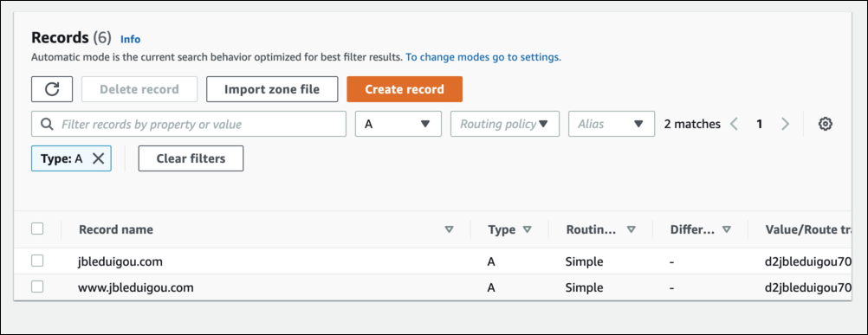Screen dimensions: 868x335
Task: Click Import zone file button
Action: (x=272, y=89)
